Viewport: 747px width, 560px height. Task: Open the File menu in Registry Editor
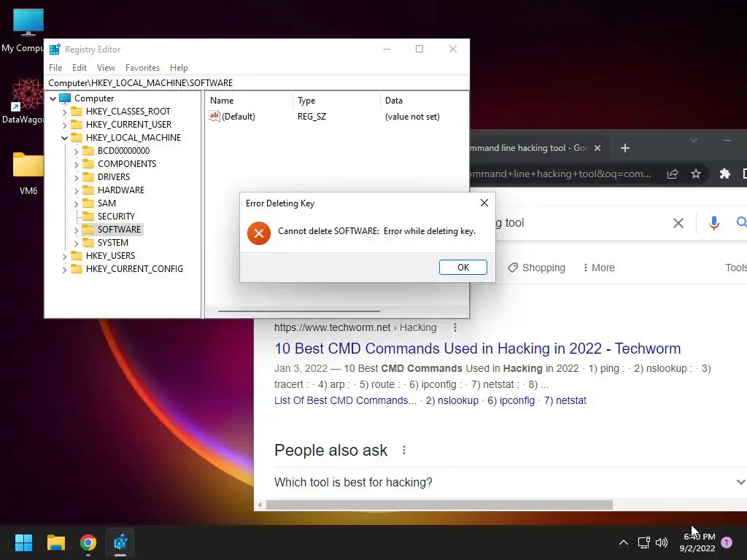click(55, 68)
